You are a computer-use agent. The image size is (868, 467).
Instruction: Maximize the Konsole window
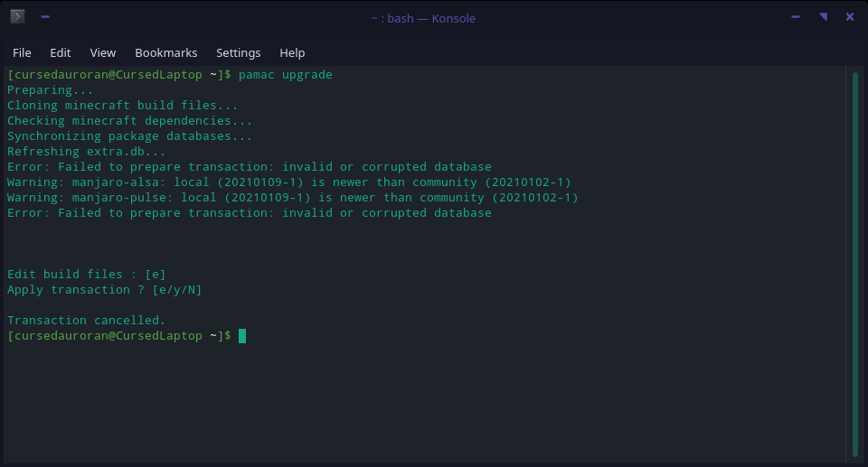point(823,17)
